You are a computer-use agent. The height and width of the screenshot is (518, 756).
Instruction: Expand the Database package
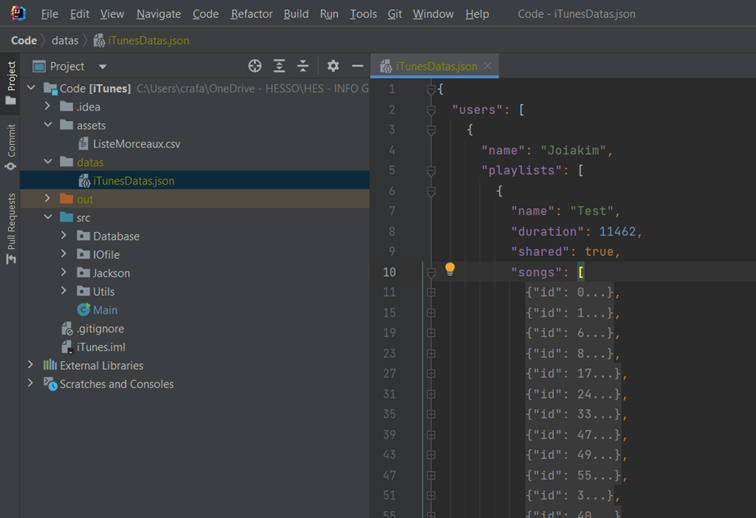click(x=64, y=235)
